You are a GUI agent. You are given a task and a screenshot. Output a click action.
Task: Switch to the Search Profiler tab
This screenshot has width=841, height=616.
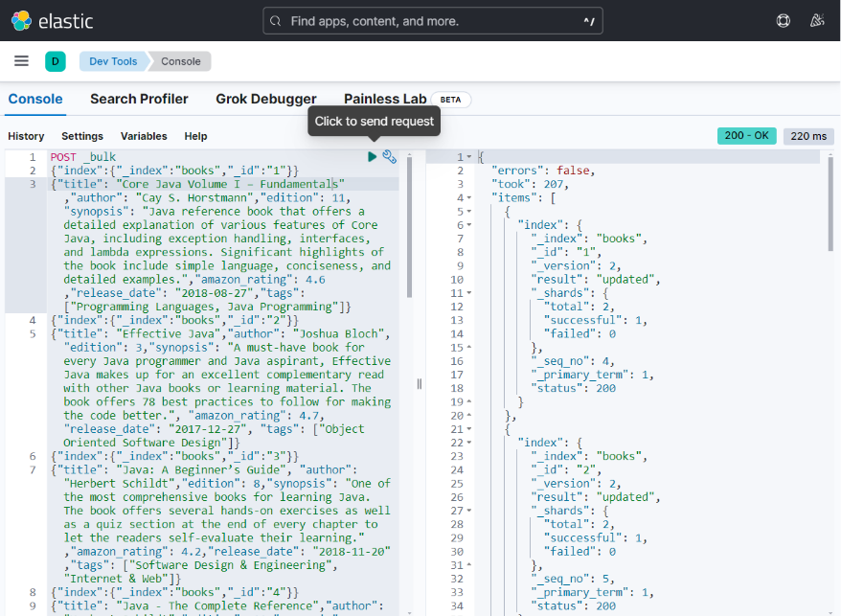point(139,100)
